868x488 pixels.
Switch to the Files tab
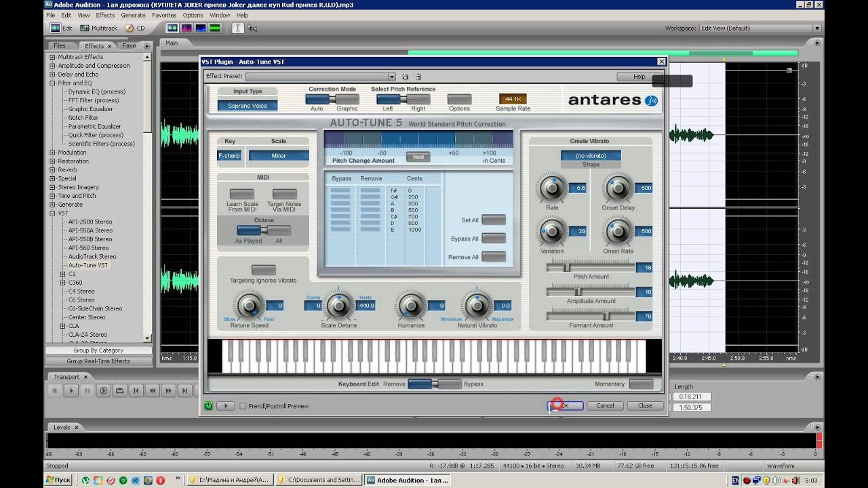tap(60, 46)
